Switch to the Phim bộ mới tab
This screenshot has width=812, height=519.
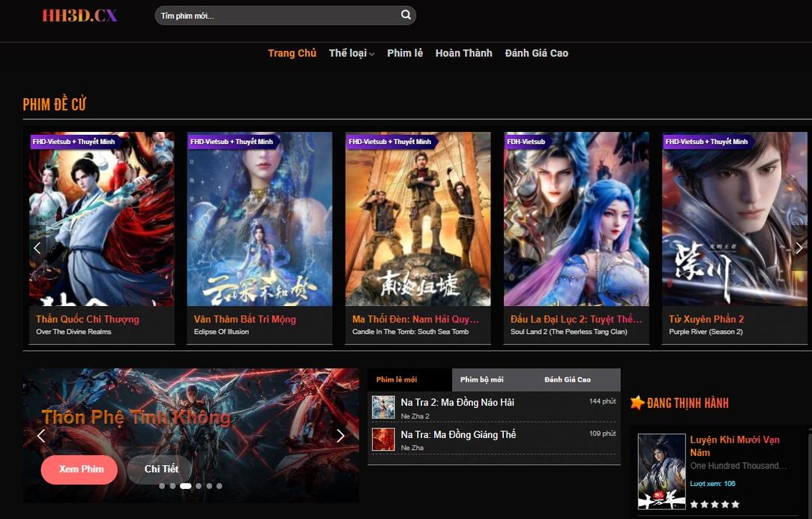point(481,379)
